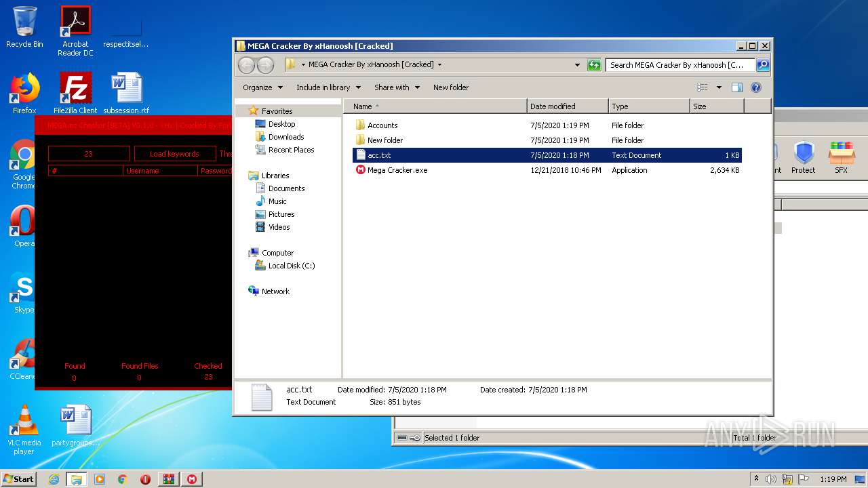Select Music library
Screen dimensions: 868x488
click(277, 201)
